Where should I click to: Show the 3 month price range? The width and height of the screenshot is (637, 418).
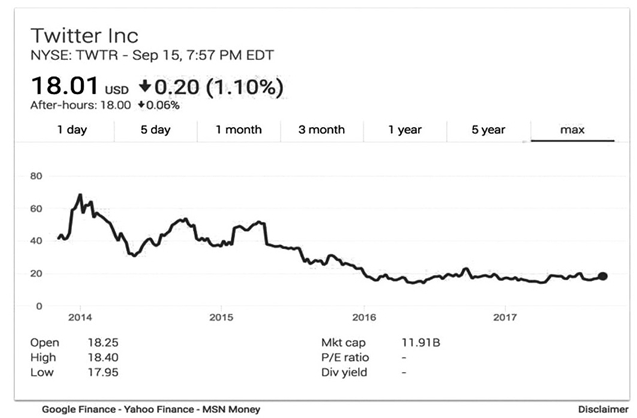[321, 130]
